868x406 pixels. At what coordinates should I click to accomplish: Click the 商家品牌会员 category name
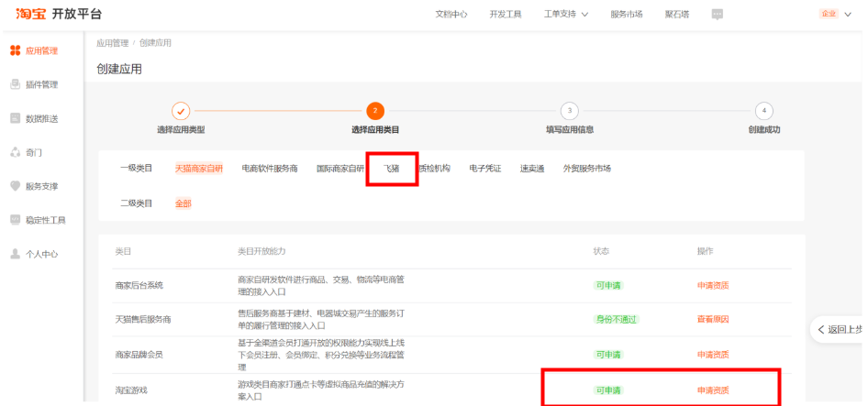[x=139, y=354]
